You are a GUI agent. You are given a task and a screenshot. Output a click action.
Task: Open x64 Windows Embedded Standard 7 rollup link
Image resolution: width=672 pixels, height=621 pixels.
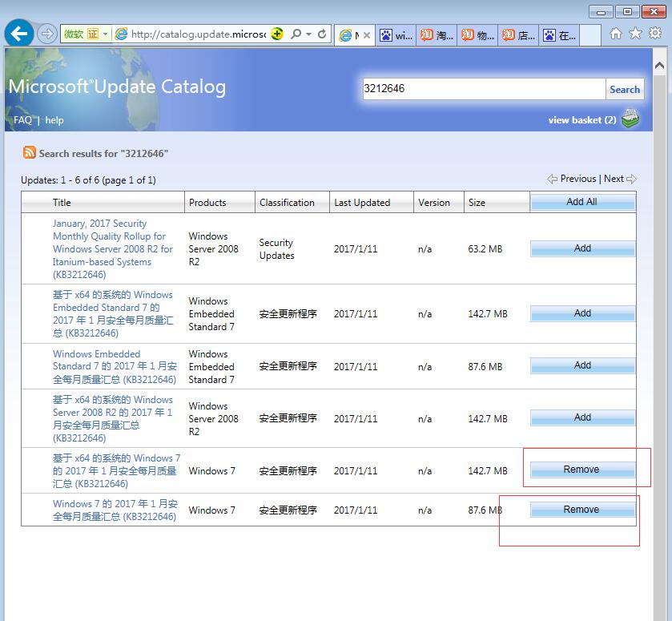[x=113, y=314]
